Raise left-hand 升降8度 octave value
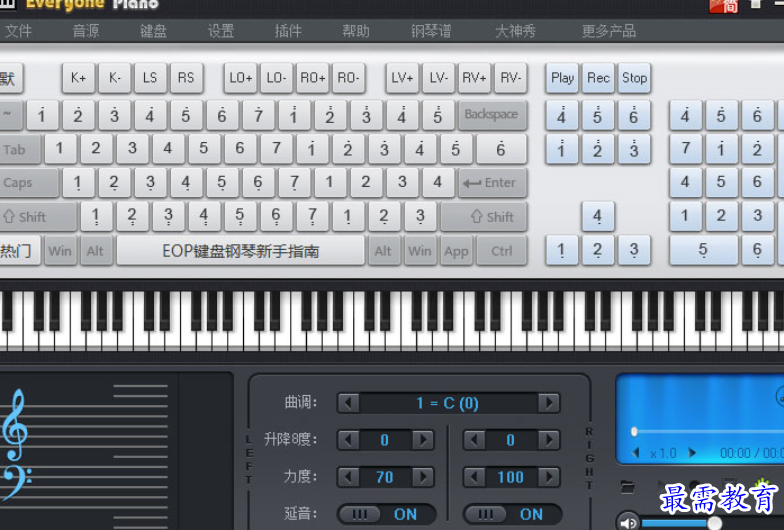Screen dimensions: 784x530 [423, 440]
